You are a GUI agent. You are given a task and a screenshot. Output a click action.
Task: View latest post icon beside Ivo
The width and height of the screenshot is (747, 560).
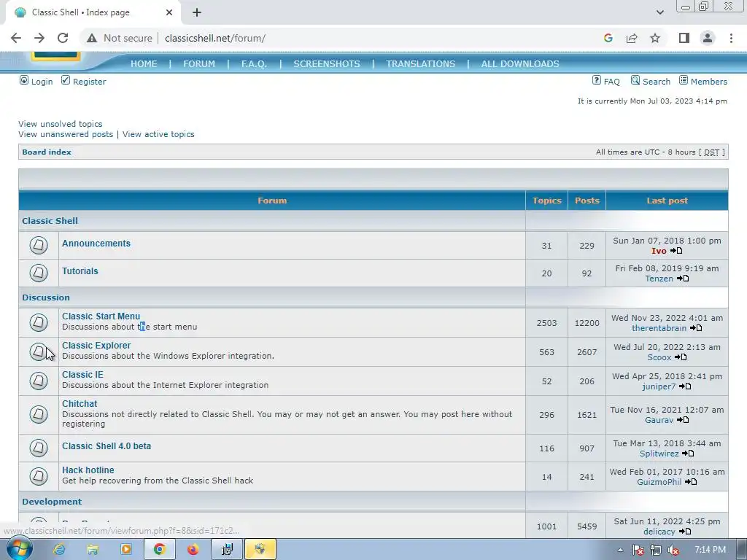point(676,251)
